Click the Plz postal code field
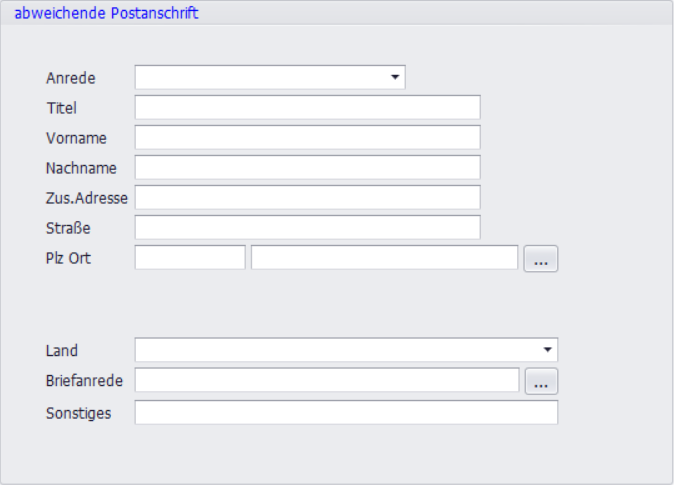The image size is (674, 485). pos(189,258)
